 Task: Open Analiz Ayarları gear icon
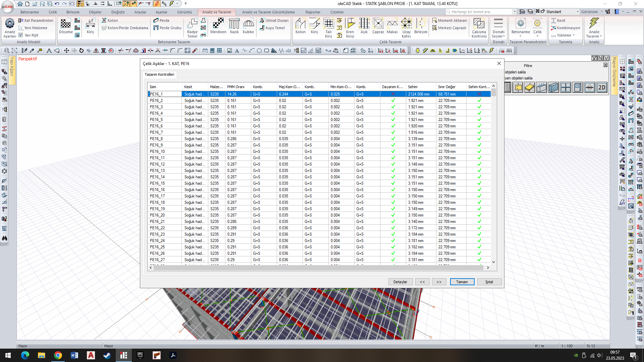click(x=10, y=27)
